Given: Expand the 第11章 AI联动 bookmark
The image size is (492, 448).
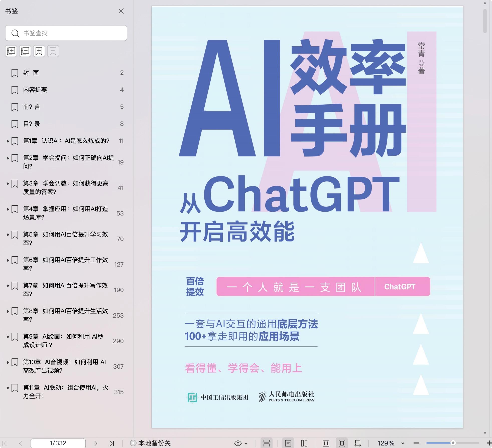Looking at the screenshot, I should [x=8, y=388].
